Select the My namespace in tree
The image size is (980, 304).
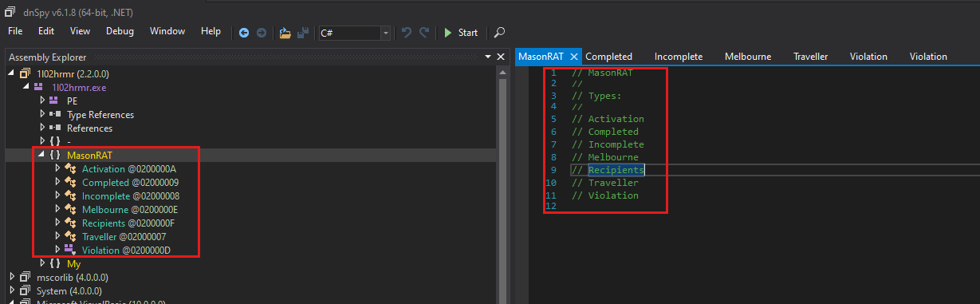[73, 263]
